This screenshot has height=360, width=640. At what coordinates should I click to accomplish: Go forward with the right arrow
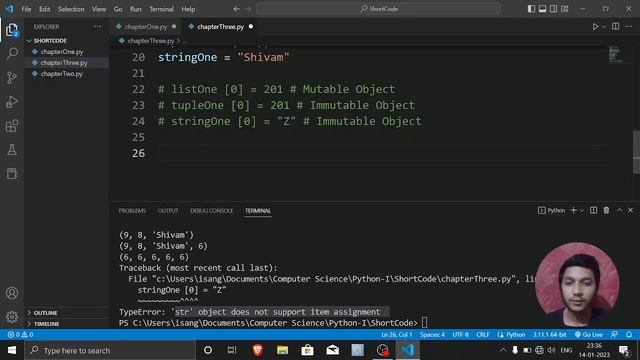248,9
